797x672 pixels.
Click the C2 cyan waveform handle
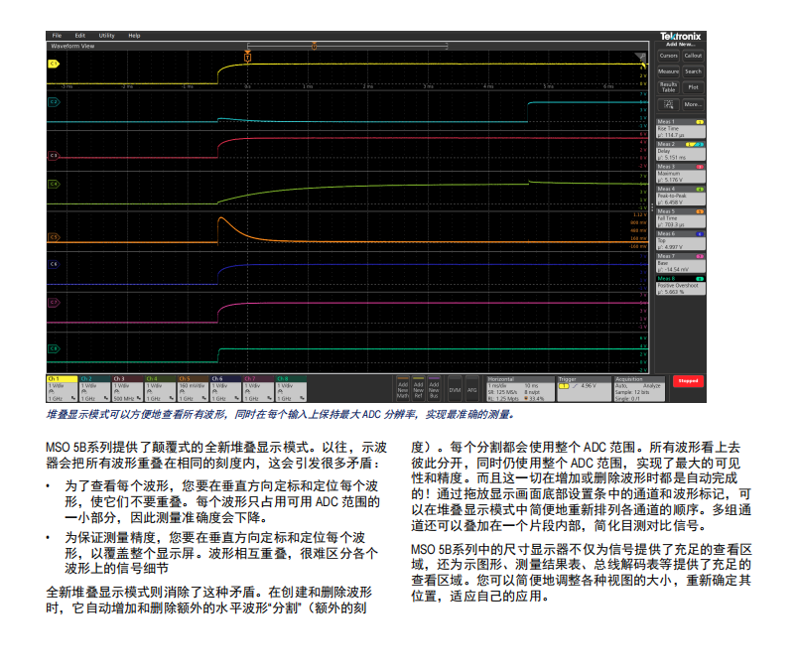tap(54, 102)
